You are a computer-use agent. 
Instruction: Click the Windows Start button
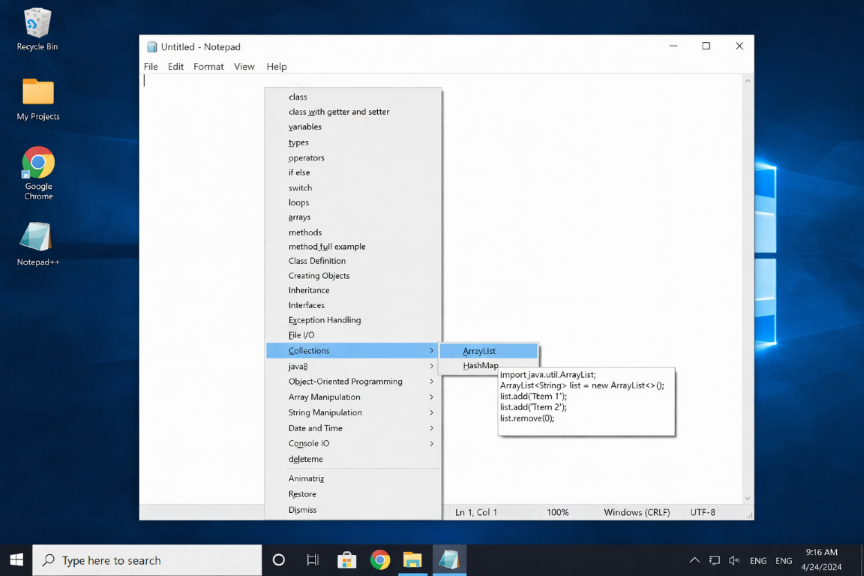16,560
